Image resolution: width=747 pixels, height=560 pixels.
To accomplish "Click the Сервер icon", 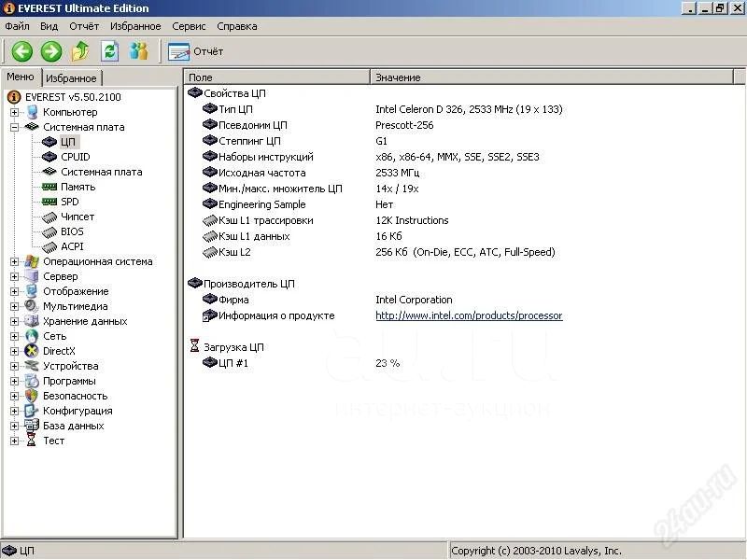I will (32, 276).
